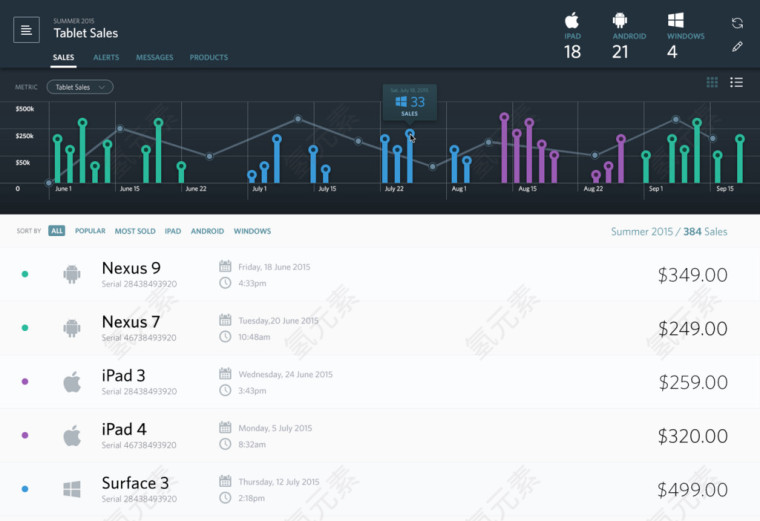Sort list by MOST SOLD
This screenshot has width=760, height=521.
click(135, 231)
